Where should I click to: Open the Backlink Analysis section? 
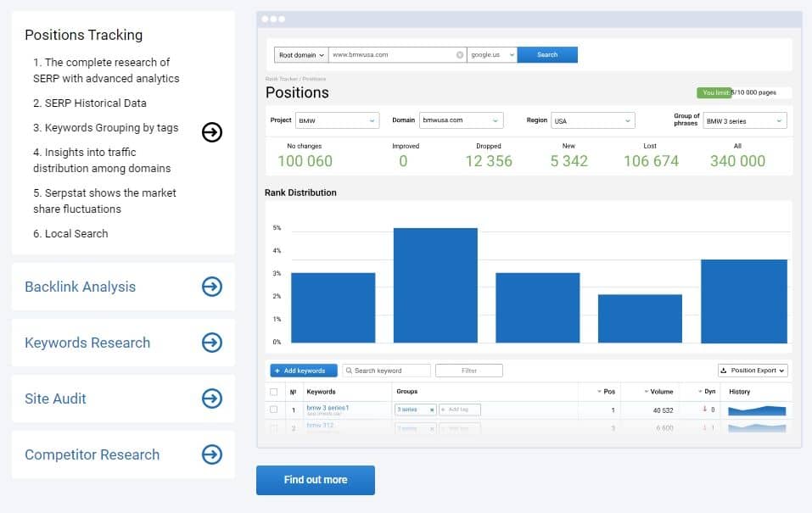tap(81, 287)
